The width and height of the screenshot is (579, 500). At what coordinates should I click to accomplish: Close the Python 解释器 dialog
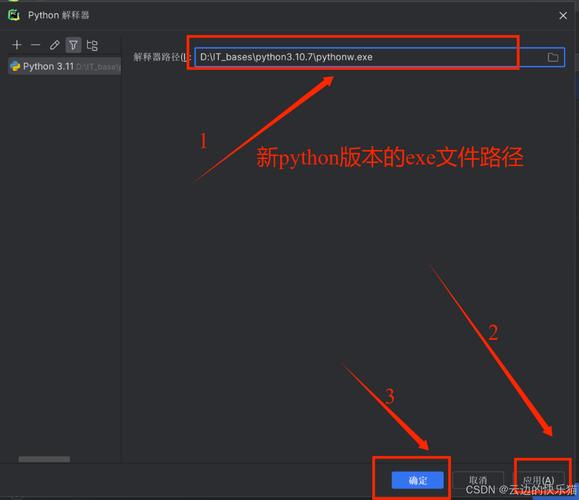pos(563,16)
